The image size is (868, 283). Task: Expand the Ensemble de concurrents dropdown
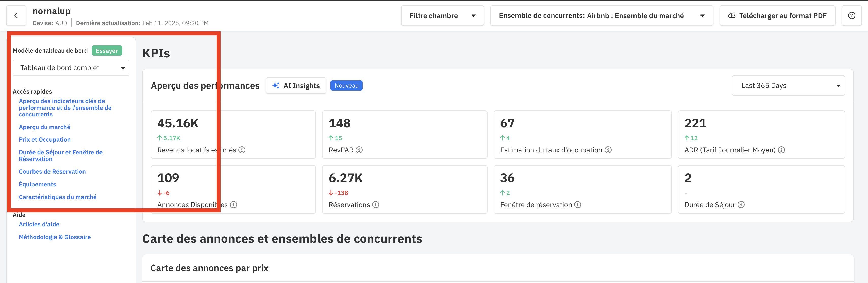tap(601, 16)
